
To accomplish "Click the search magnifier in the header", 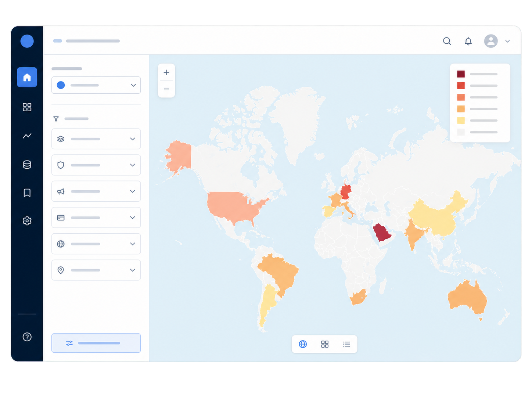I will (x=447, y=41).
